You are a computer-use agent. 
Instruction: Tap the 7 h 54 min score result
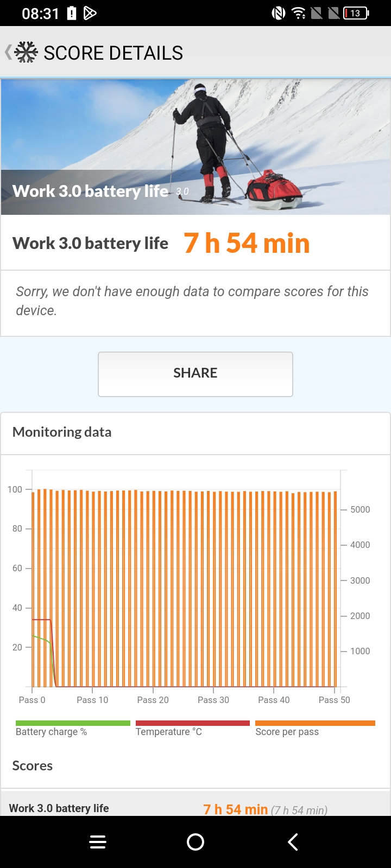coord(247,243)
